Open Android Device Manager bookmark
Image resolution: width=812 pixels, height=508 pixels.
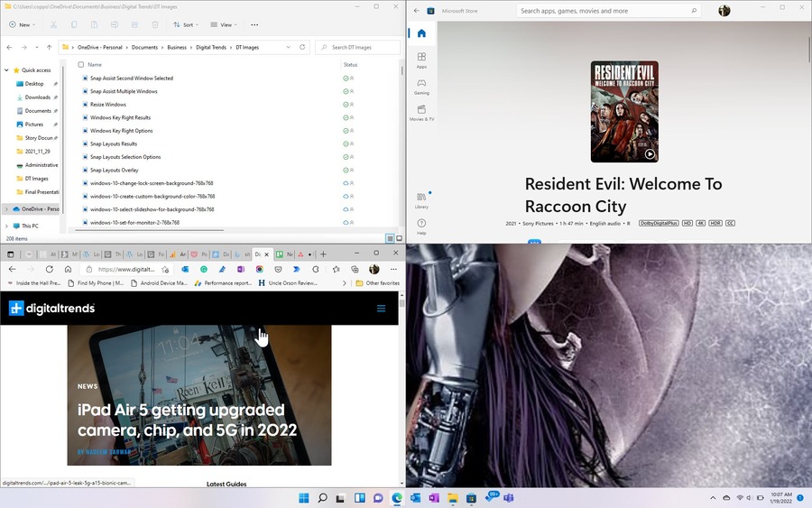160,283
